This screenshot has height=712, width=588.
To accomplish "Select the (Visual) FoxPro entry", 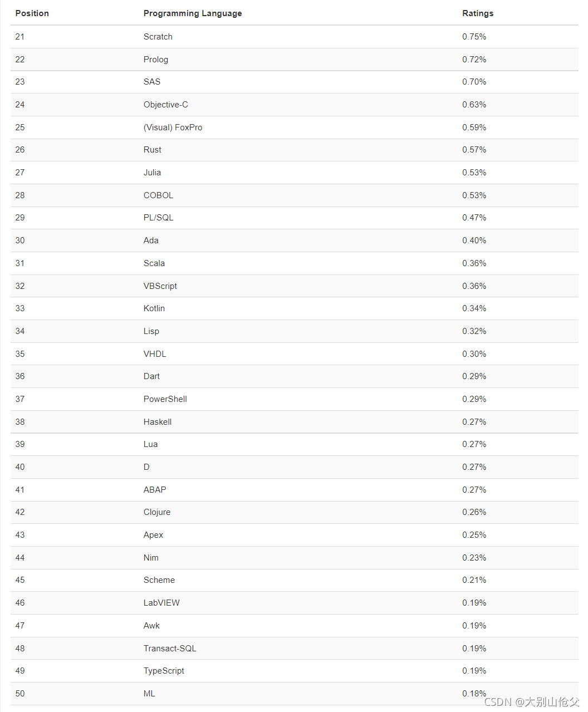I will [x=173, y=127].
